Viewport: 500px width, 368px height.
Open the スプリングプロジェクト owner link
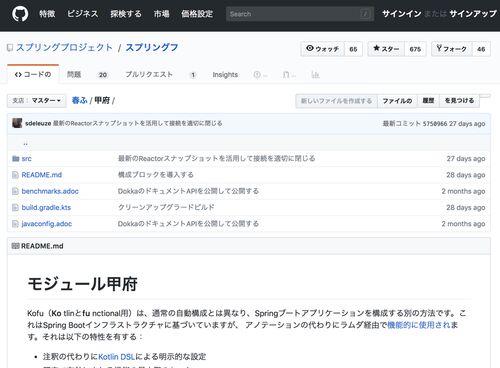[65, 48]
